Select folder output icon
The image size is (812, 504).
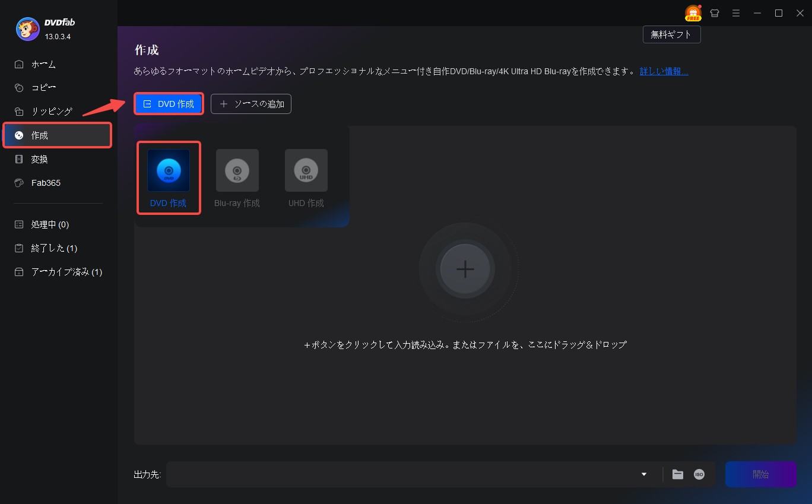point(678,474)
